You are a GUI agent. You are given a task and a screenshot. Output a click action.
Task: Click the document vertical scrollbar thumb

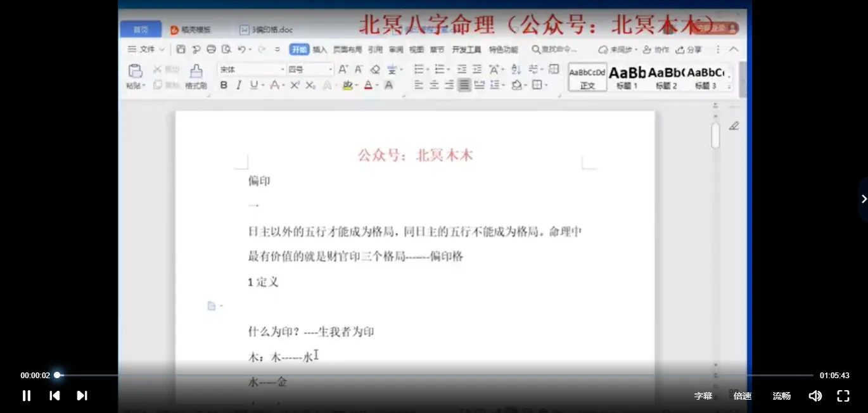tap(715, 136)
